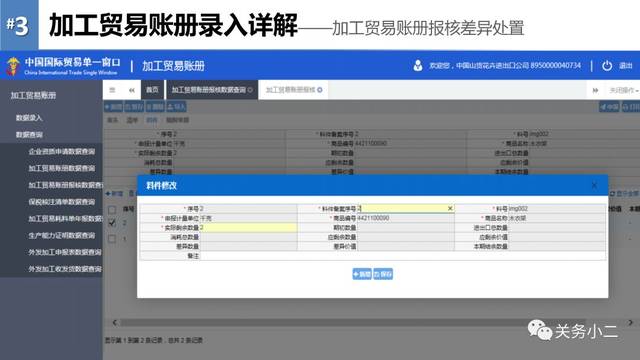This screenshot has width=640, height=360.
Task: Close the 加工贸易账册报核 tab via its icon
Action: coord(320,90)
